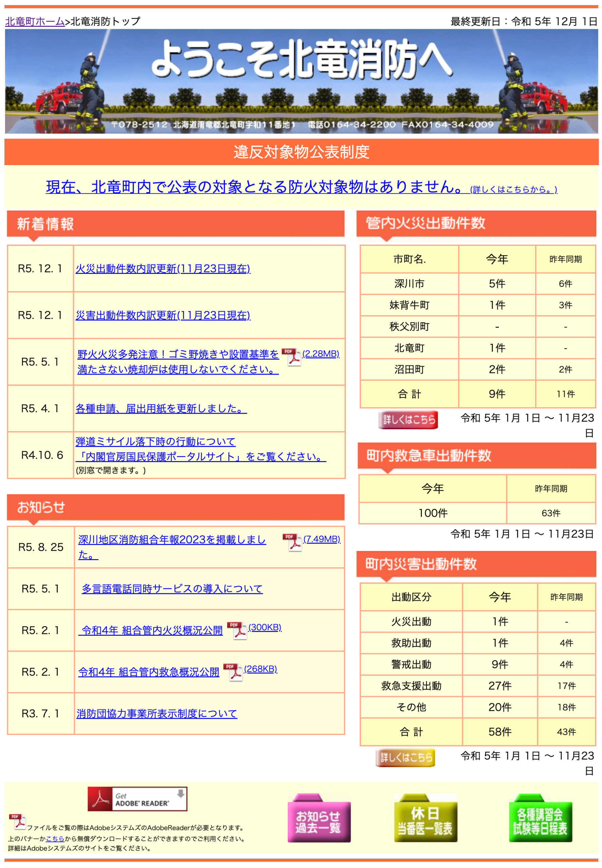Open 内閣官房国民保護ポータルサイト missile notice link
Viewport: 602px width, 868px height.
point(201,457)
